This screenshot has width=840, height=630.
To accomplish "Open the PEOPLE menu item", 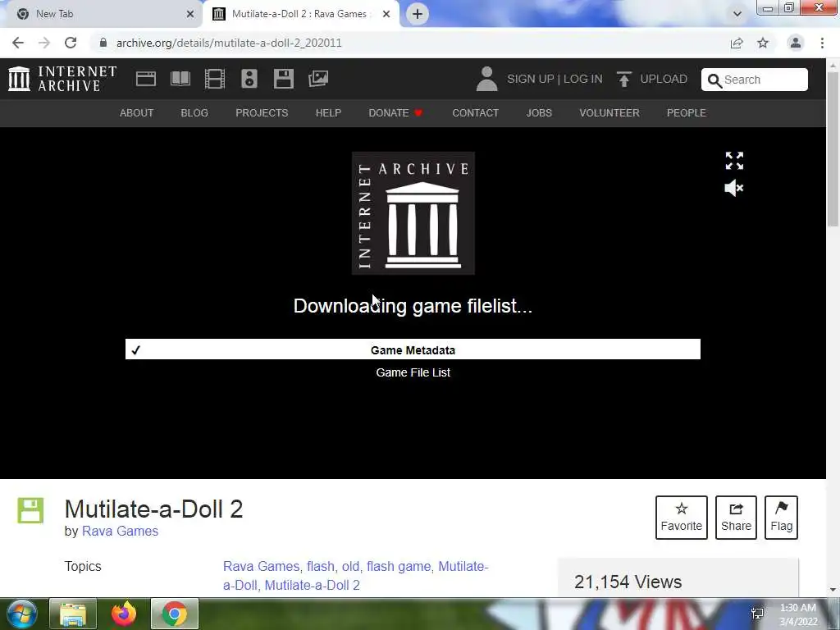I will coord(687,113).
